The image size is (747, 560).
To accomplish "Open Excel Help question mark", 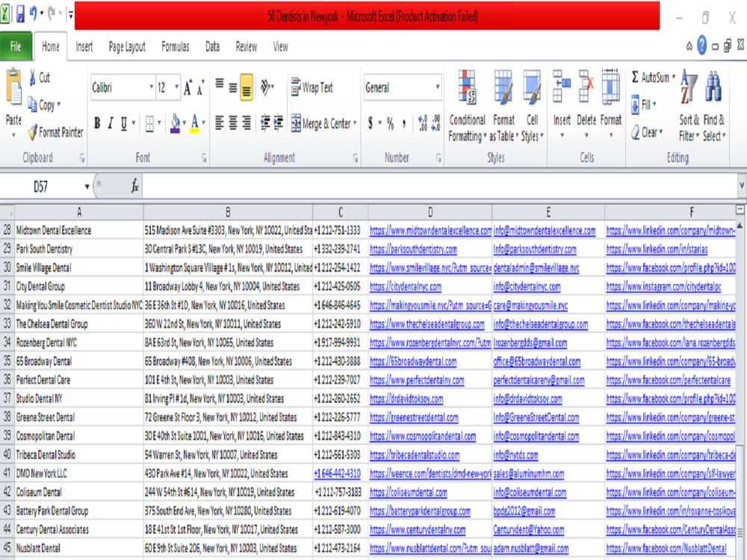I will pyautogui.click(x=701, y=46).
